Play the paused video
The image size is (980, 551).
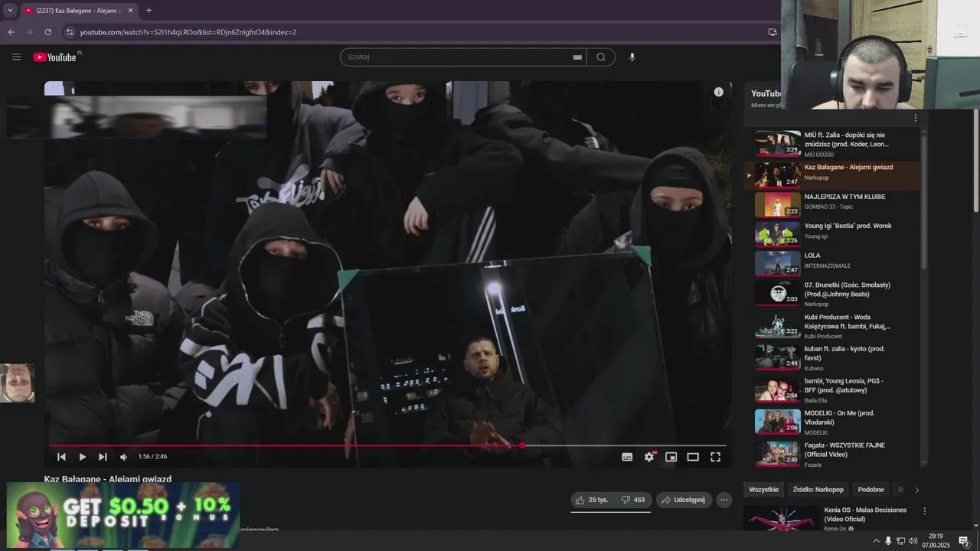pyautogui.click(x=82, y=457)
